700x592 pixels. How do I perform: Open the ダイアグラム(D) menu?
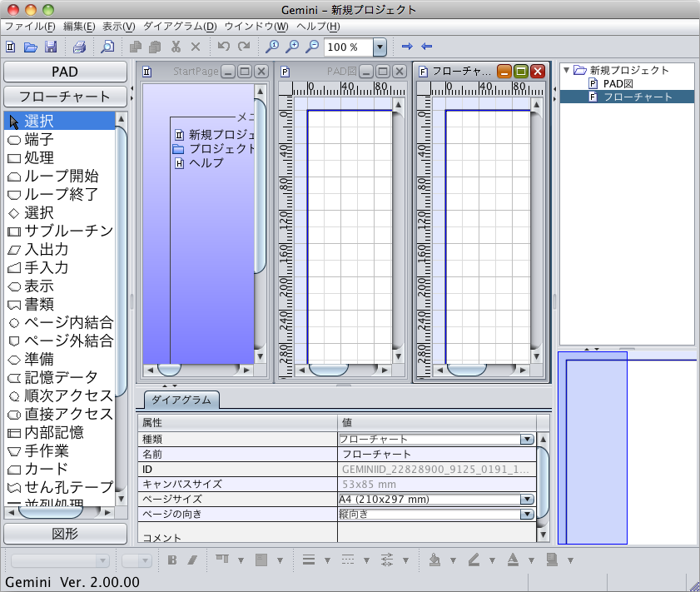pos(180,27)
